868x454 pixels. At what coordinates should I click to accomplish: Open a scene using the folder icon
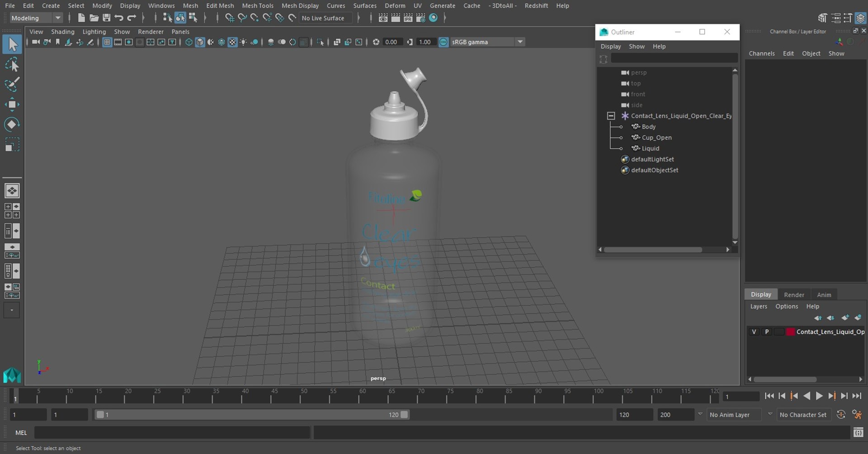pos(94,18)
